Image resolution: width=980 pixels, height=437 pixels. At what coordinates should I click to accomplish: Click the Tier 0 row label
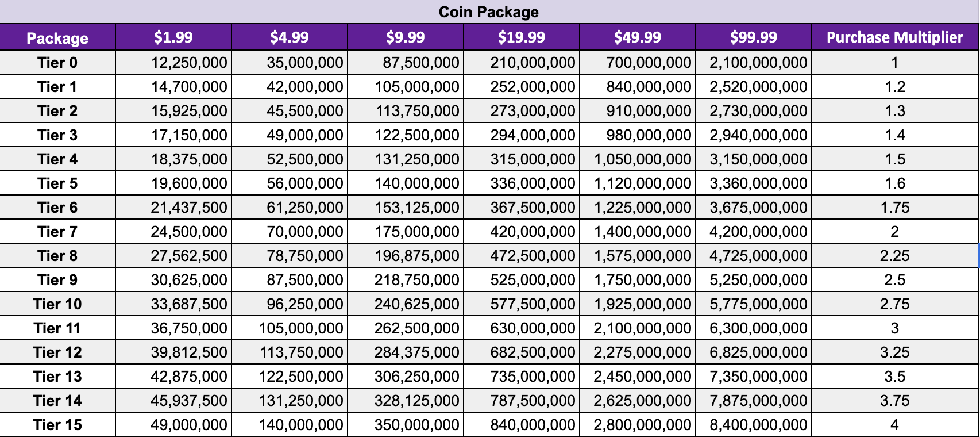[x=57, y=63]
